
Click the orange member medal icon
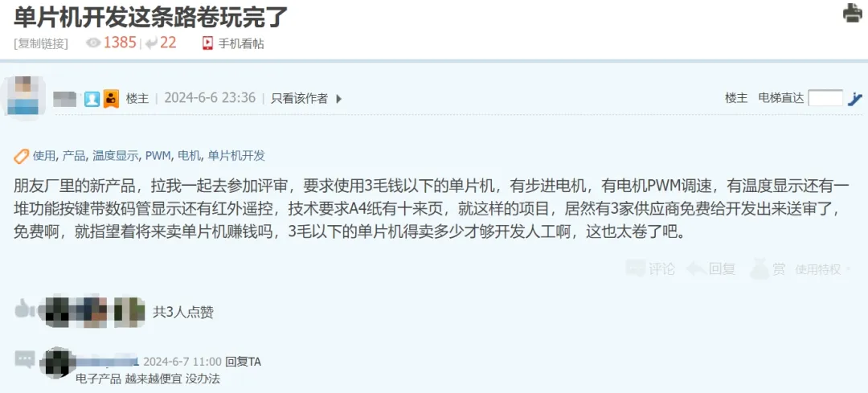tap(111, 99)
